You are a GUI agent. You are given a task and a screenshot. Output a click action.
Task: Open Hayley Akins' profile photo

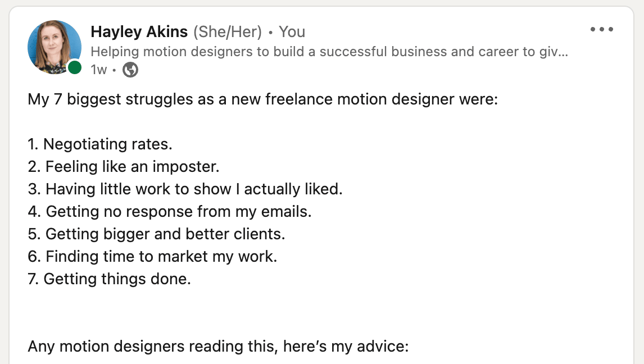click(x=54, y=47)
